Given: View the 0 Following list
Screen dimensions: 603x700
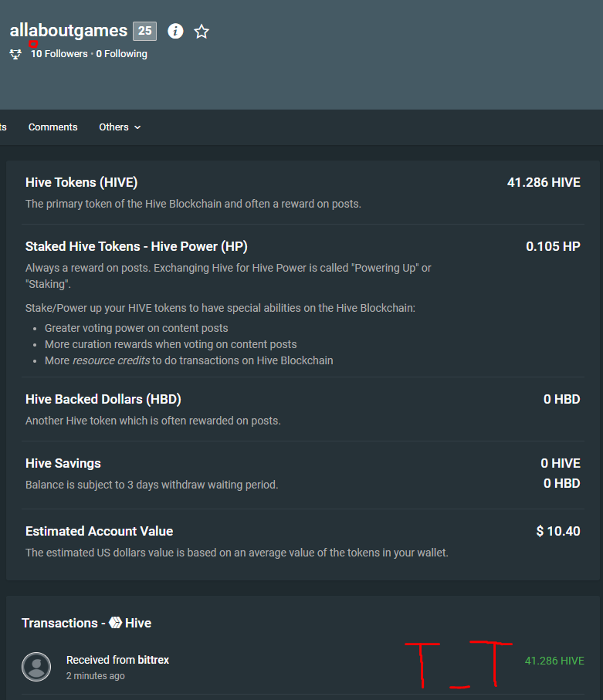Looking at the screenshot, I should [122, 54].
